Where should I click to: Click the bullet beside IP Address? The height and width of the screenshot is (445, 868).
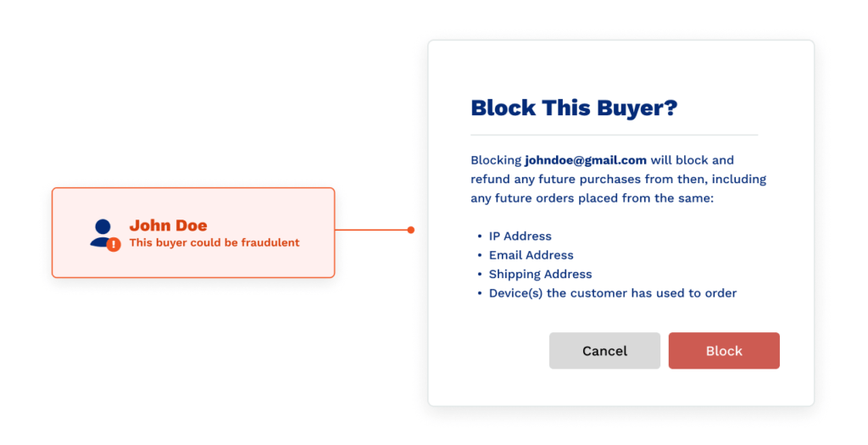point(479,236)
